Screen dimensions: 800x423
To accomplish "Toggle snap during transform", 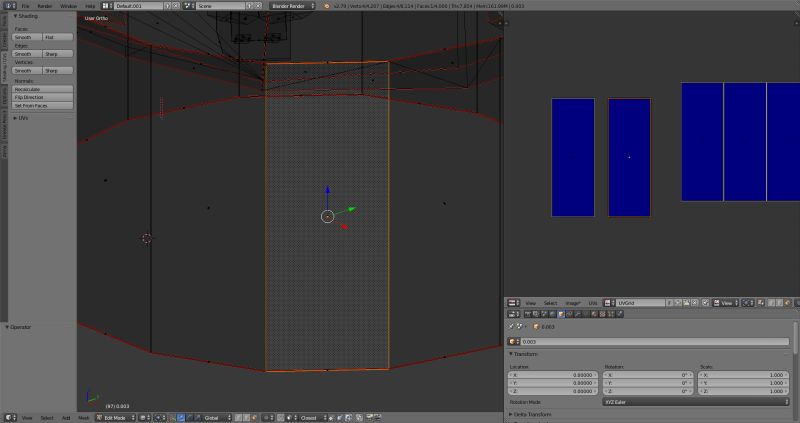I will (281, 417).
